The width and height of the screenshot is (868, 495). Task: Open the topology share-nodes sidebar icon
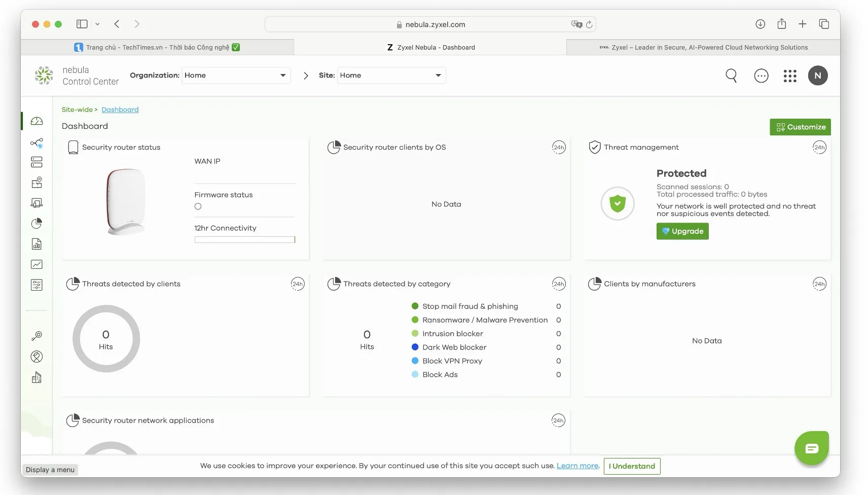point(37,143)
